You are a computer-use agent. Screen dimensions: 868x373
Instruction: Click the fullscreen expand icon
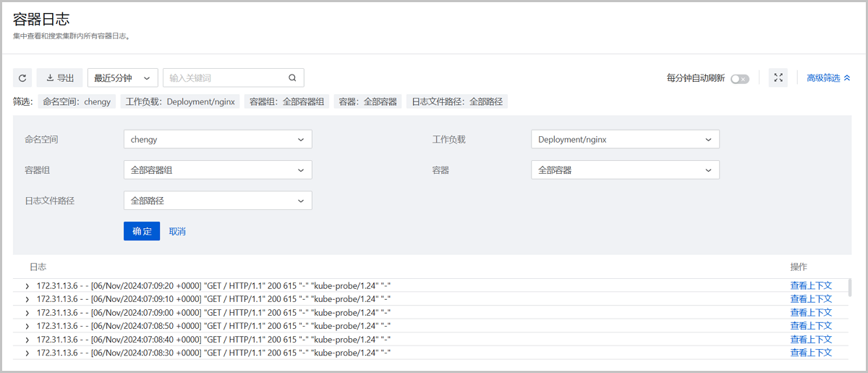pos(778,78)
